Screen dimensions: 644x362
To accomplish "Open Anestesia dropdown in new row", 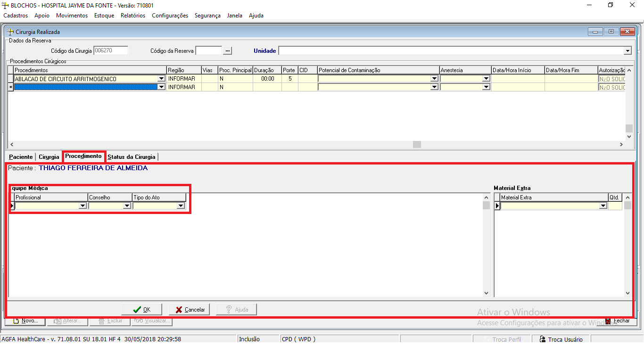I will (x=486, y=87).
